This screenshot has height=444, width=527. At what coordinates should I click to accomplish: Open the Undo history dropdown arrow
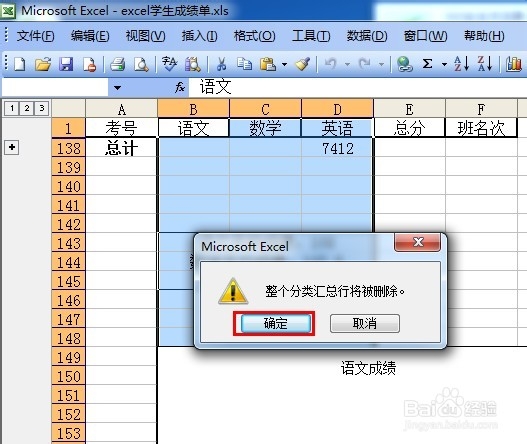click(347, 64)
